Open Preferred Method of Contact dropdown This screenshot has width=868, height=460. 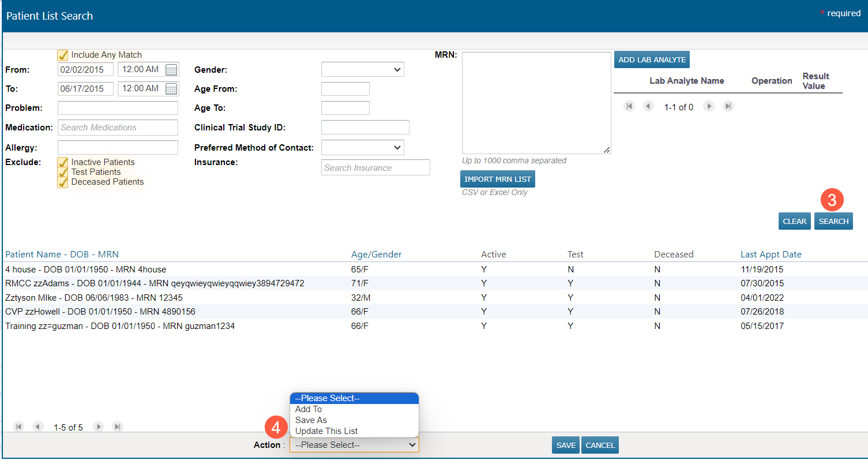tap(362, 148)
